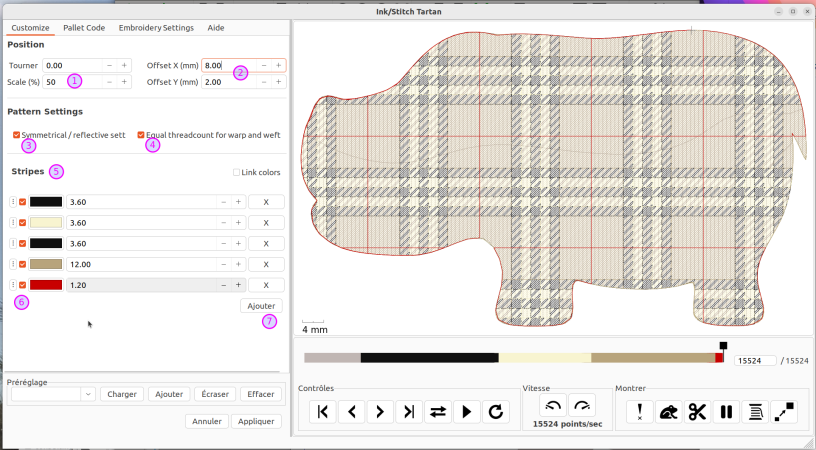Show stop commands with pause icon
Viewport: 816px width, 450px height.
pos(726,412)
